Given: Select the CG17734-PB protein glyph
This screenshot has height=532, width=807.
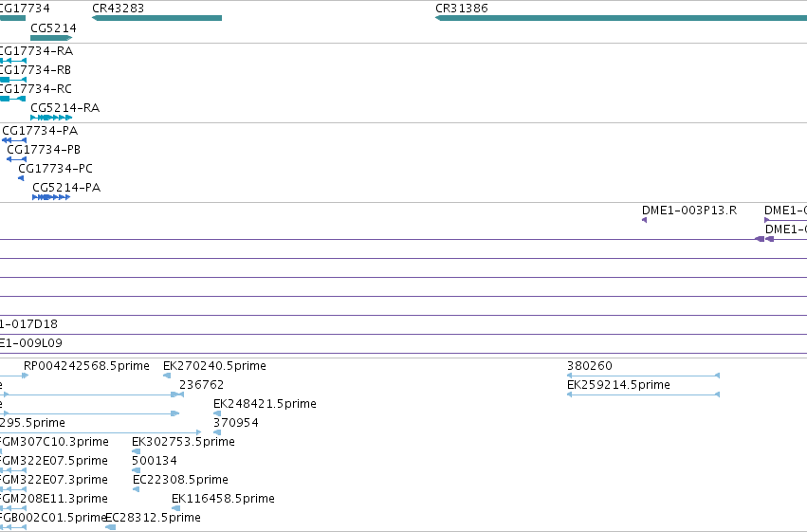Looking at the screenshot, I should pos(16,159).
